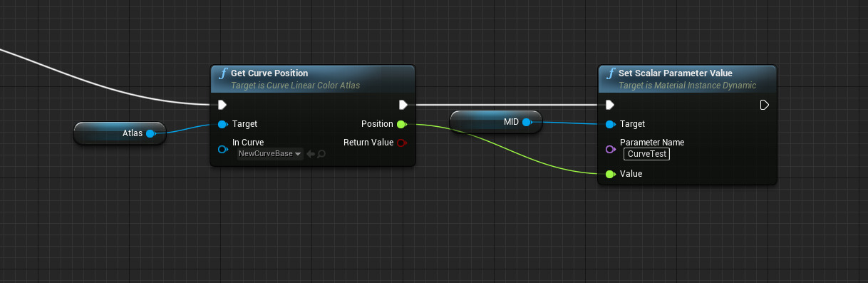Browse to NewCurveBase with magnifier icon
Viewport: 868px width, 283px height.
[x=321, y=153]
